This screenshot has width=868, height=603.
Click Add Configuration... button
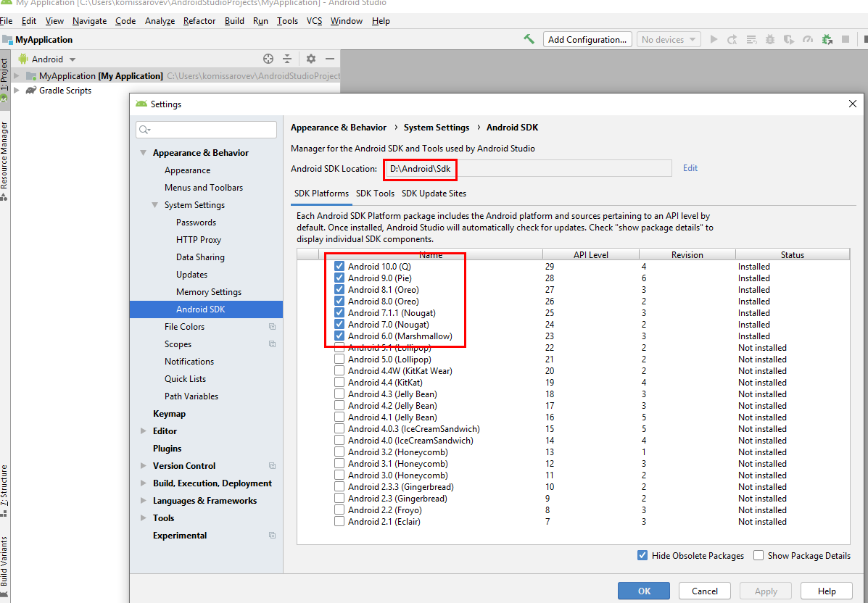click(x=587, y=39)
